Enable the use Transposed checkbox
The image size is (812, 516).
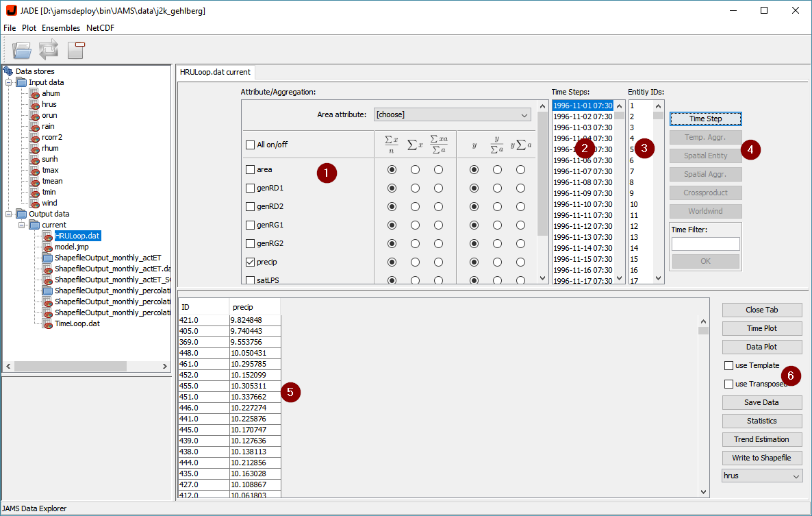click(728, 384)
